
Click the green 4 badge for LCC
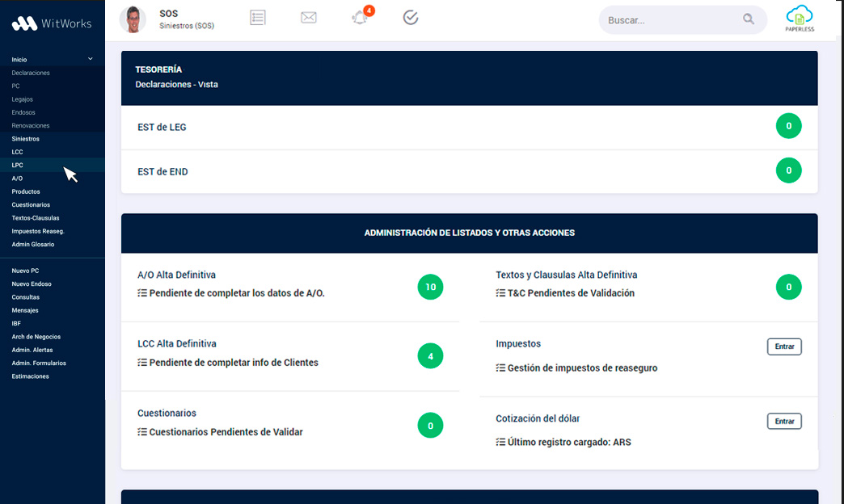(430, 356)
